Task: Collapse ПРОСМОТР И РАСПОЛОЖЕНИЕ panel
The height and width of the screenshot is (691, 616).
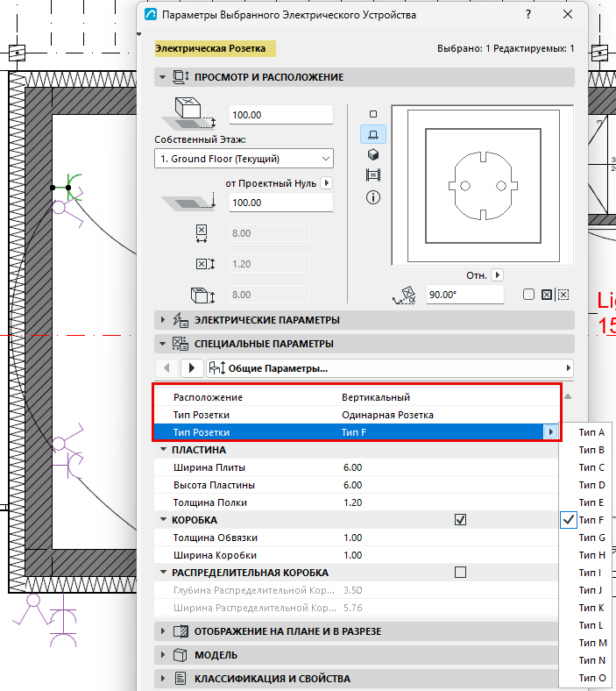Action: (162, 77)
